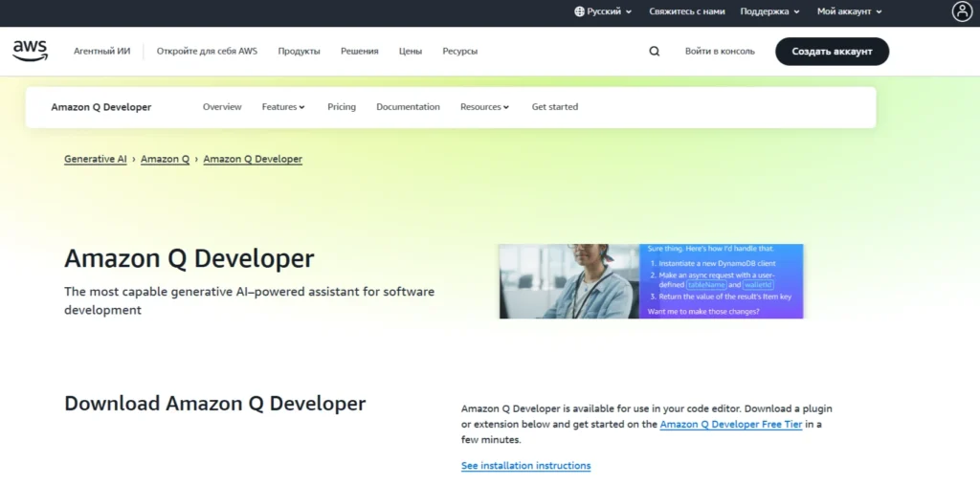Open See installation instructions link

[525, 465]
